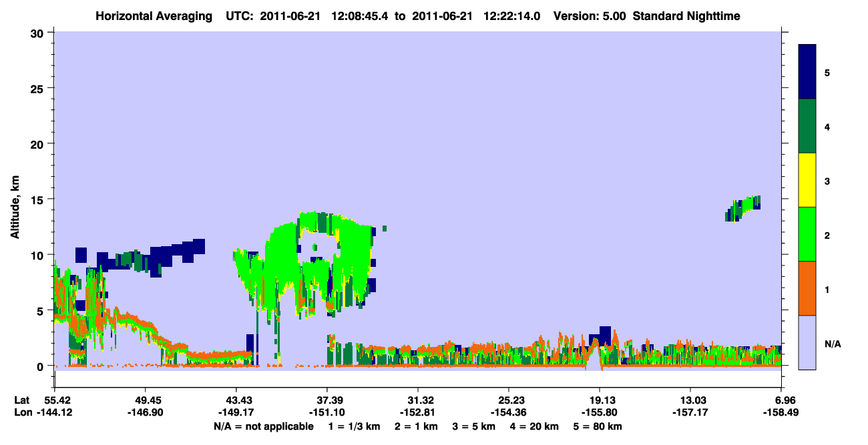868x445 pixels.
Task: Click longitude value -157.17
Action: 690,413
